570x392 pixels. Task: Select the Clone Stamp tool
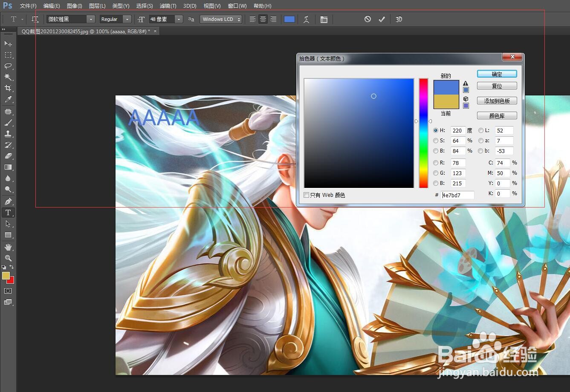click(x=8, y=134)
